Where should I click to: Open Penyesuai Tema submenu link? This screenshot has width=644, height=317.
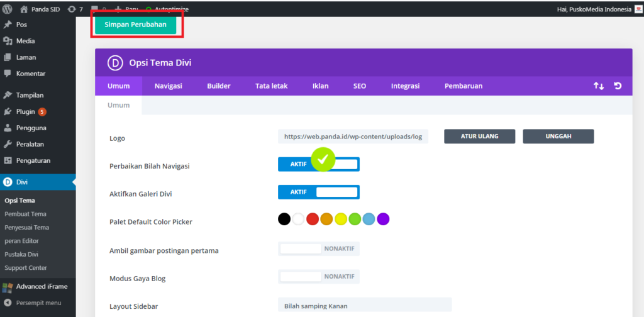point(27,228)
